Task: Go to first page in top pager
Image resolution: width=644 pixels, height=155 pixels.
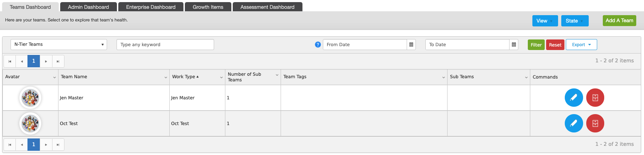Action: [x=10, y=61]
